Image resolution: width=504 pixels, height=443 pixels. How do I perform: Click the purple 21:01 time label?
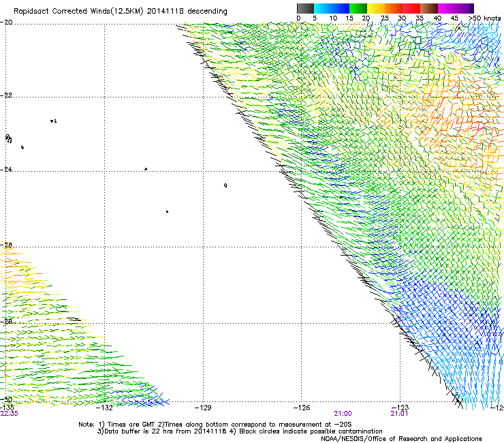399,414
